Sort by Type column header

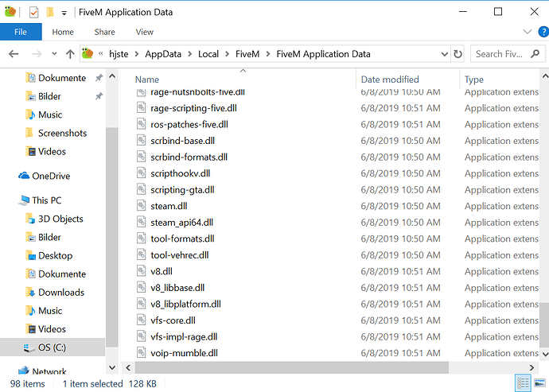473,80
